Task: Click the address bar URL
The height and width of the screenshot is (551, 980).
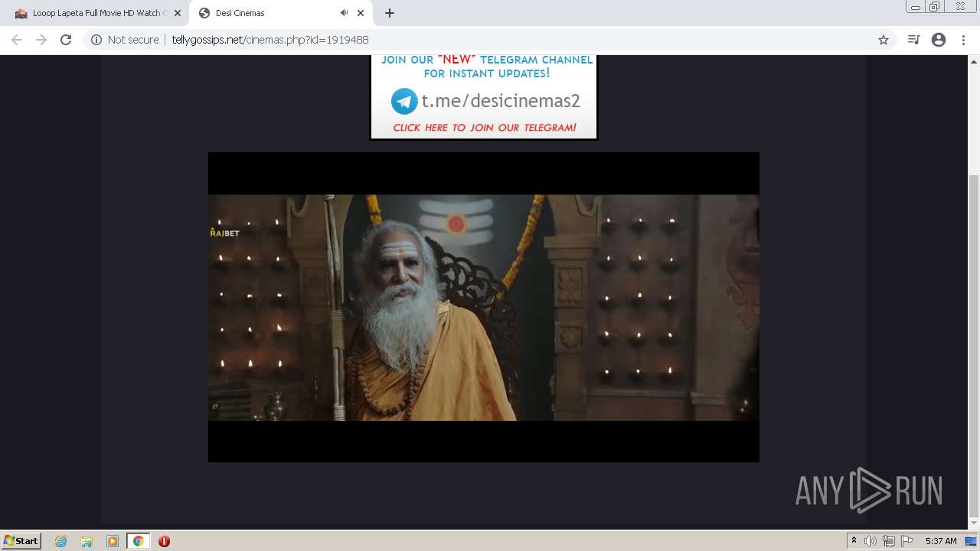Action: [x=269, y=40]
